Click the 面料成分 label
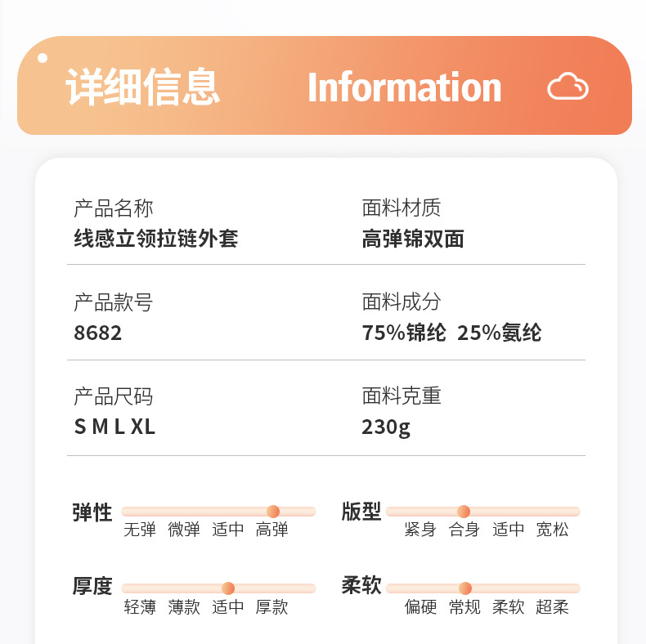 pyautogui.click(x=402, y=302)
